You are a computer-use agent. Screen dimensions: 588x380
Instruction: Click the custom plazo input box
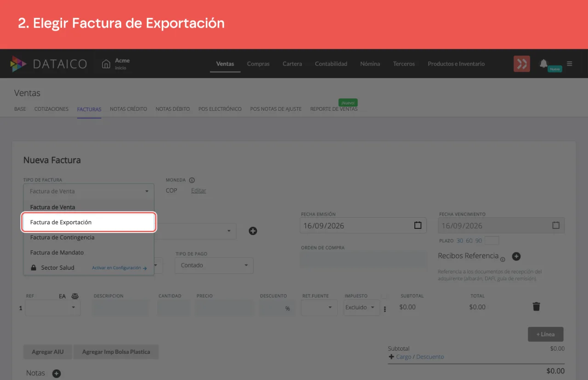492,241
